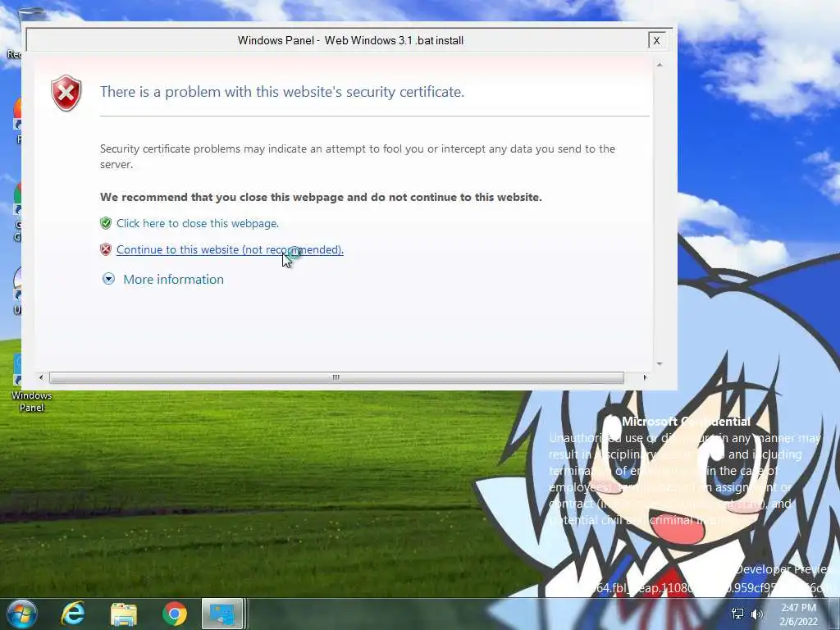Select the Windows Panel taskbar button
The image size is (840, 630).
coord(222,614)
